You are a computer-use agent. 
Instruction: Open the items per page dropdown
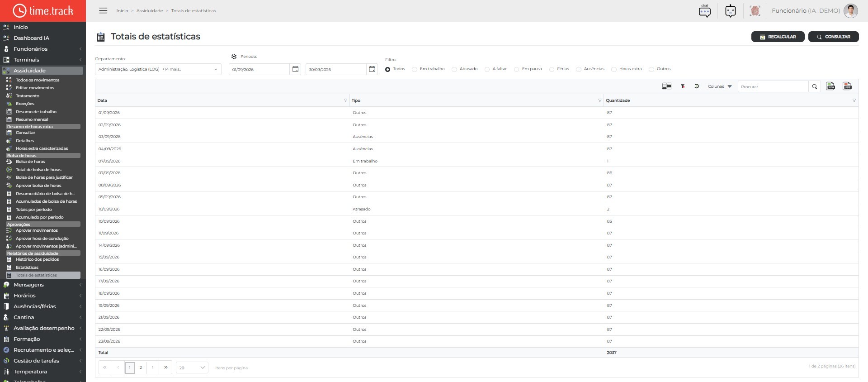192,368
